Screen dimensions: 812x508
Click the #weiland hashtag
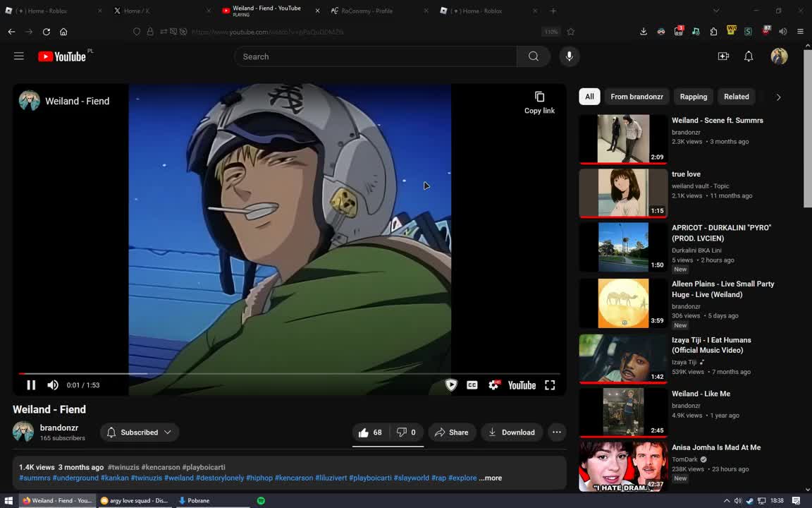coord(178,478)
